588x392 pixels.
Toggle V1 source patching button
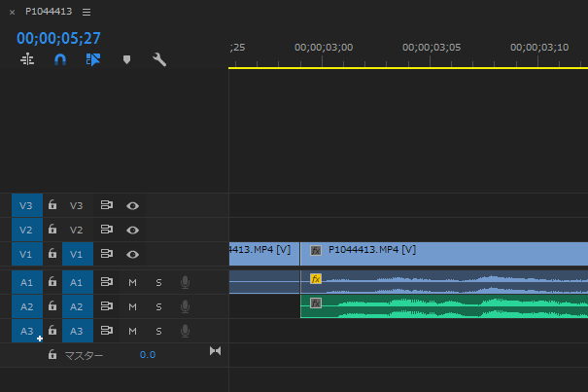click(27, 254)
